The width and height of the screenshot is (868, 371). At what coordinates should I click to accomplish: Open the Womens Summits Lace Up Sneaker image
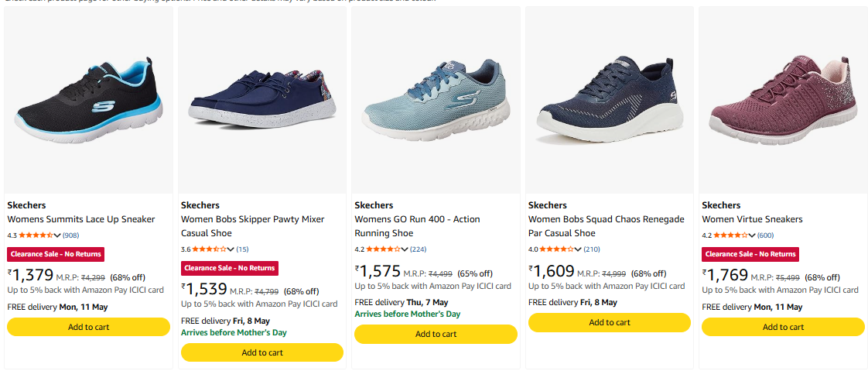(x=88, y=100)
